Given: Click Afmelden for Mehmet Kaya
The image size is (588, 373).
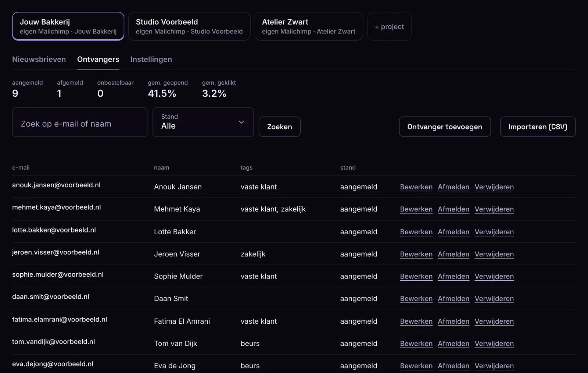Looking at the screenshot, I should [x=453, y=209].
